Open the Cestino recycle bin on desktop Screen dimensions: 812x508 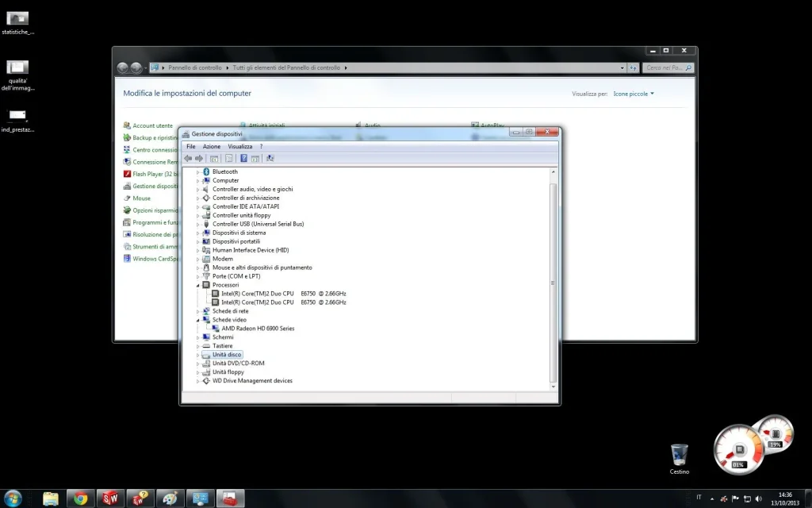679,459
